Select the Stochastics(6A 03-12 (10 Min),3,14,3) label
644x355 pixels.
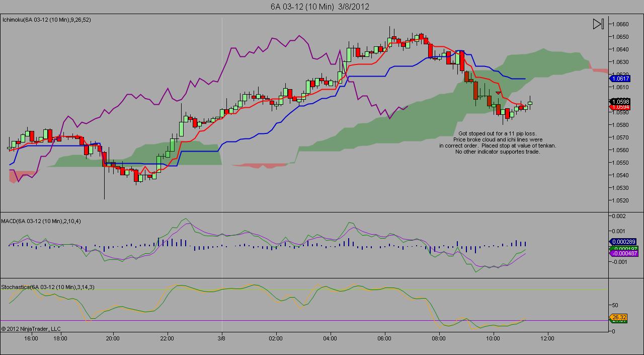point(48,287)
